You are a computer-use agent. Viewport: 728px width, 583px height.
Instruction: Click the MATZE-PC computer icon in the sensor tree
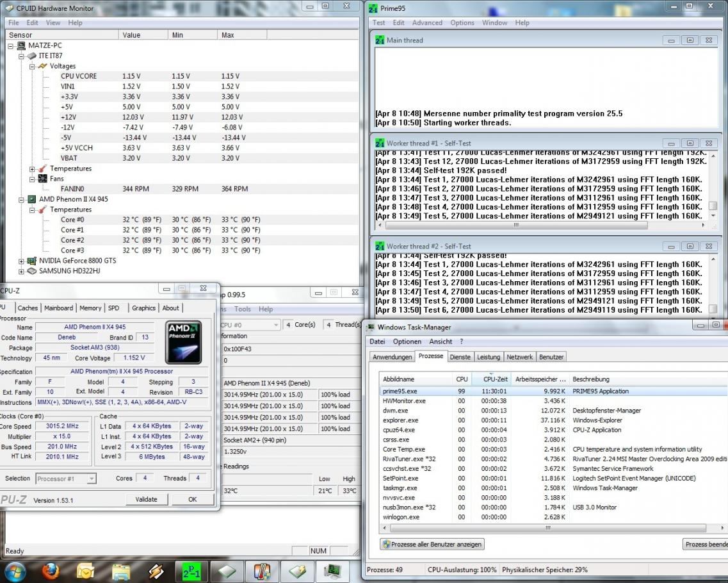(x=21, y=45)
